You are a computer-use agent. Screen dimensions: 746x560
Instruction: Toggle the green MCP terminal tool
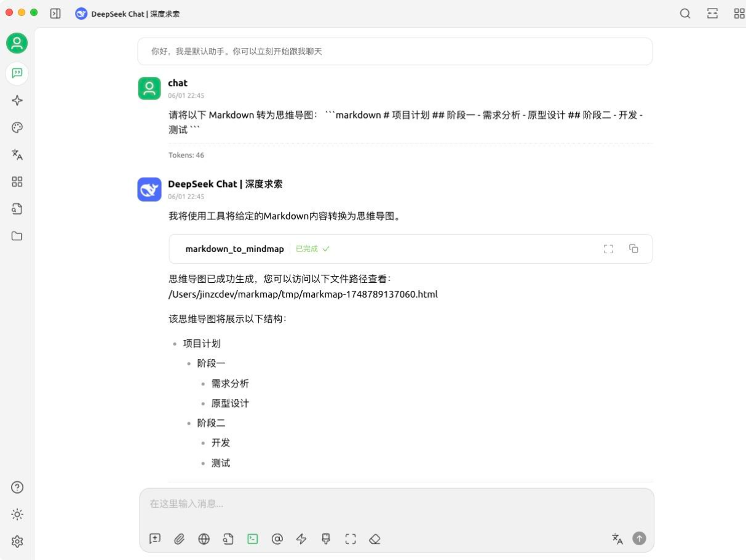pos(253,539)
